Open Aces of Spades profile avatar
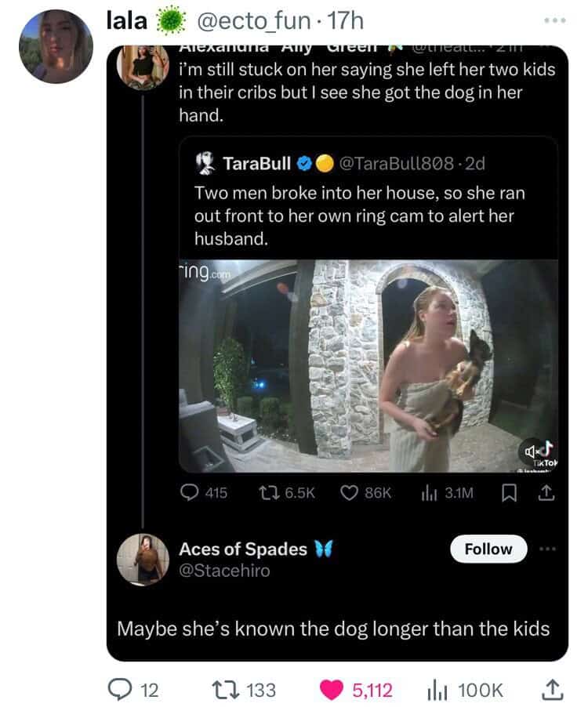The width and height of the screenshot is (588, 707). (144, 560)
